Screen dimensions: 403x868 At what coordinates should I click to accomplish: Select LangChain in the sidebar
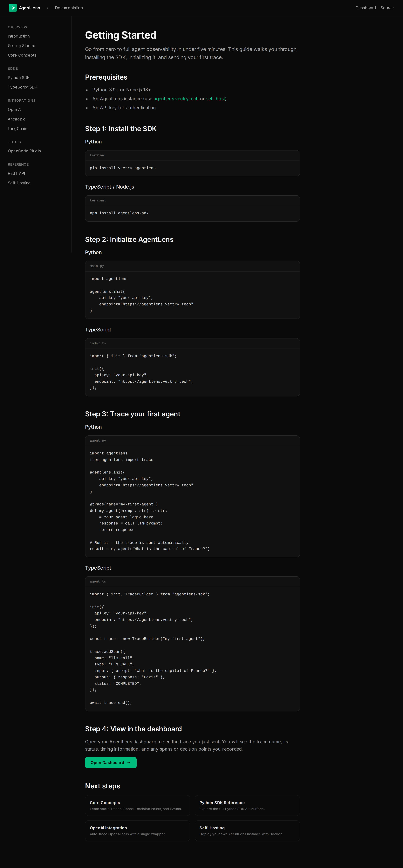click(x=17, y=129)
